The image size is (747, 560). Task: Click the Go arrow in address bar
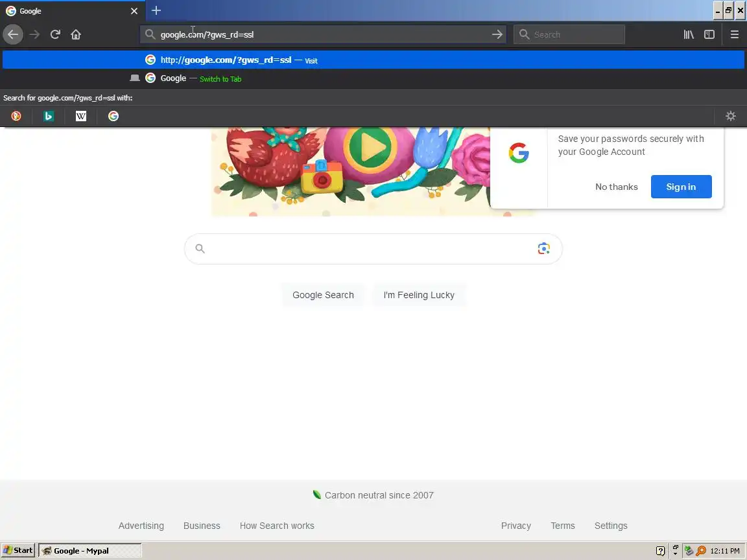[497, 34]
